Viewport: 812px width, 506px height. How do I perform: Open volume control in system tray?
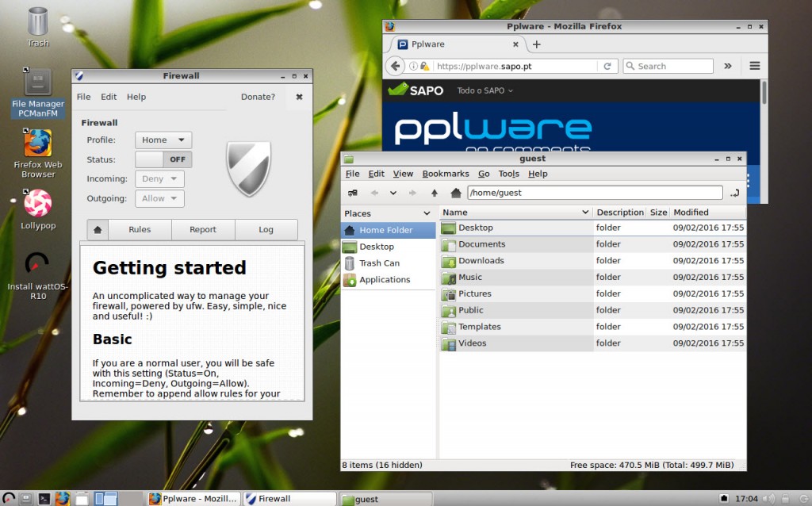coord(770,499)
